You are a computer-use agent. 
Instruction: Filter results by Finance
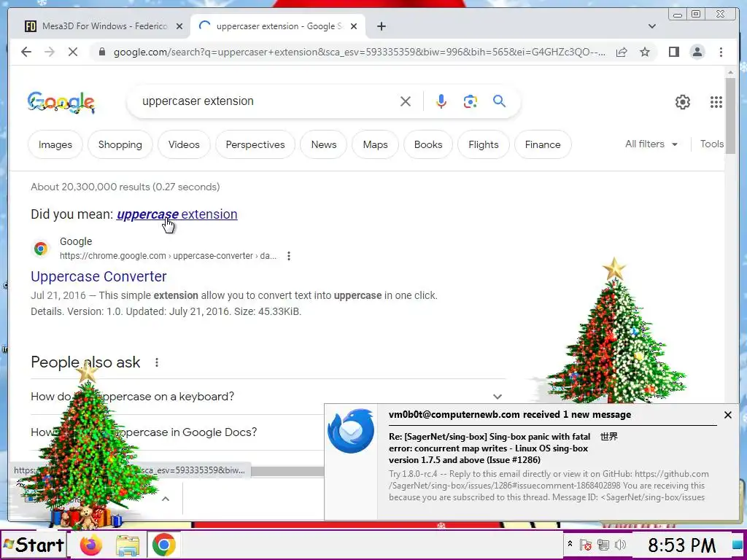543,144
